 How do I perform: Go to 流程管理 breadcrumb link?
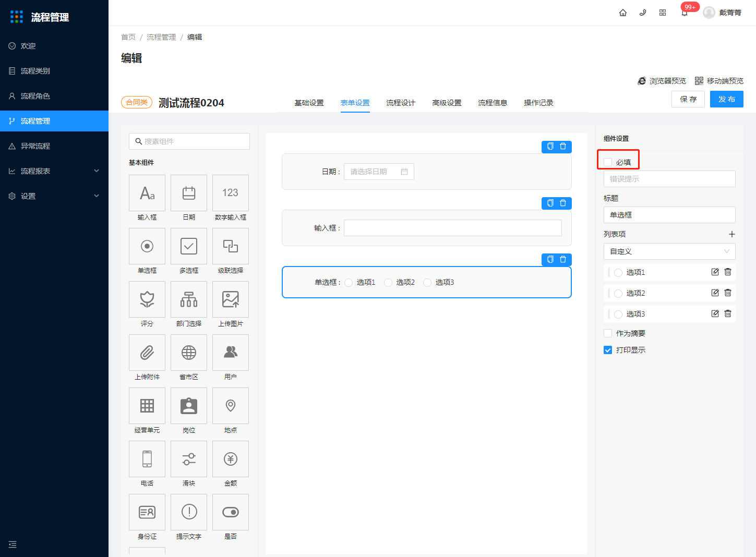[x=161, y=37]
